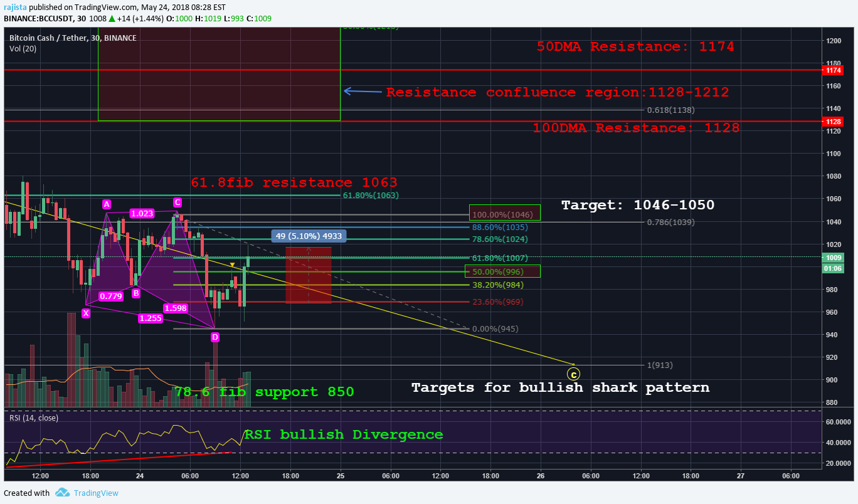Click the 1.598 shark ratio label
This screenshot has width=858, height=504.
pos(175,308)
